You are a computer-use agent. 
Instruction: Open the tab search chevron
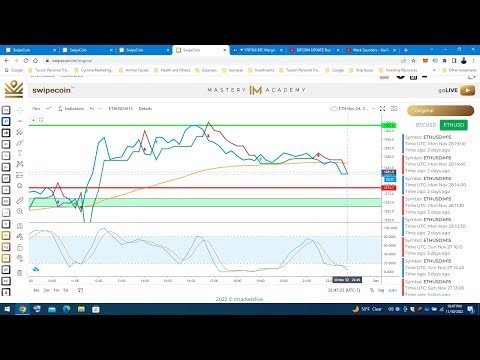(431, 50)
